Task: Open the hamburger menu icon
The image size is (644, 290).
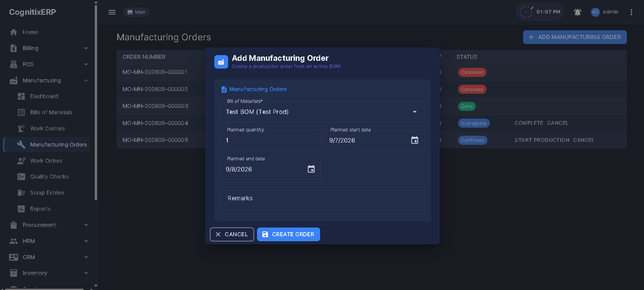Action: 112,12
